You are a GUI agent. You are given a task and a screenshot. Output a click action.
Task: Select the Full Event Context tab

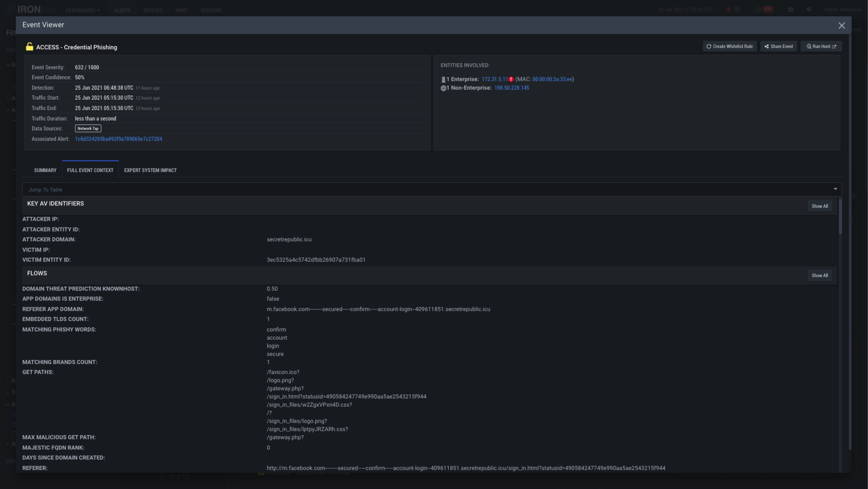[90, 170]
